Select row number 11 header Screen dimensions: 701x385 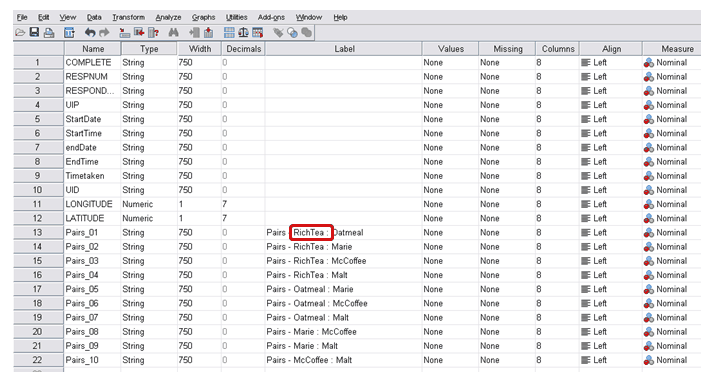pos(38,204)
